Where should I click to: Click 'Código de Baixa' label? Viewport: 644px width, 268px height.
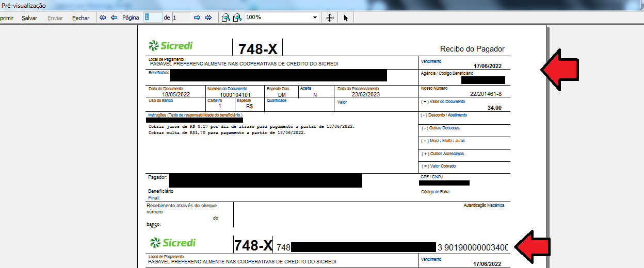(x=436, y=192)
